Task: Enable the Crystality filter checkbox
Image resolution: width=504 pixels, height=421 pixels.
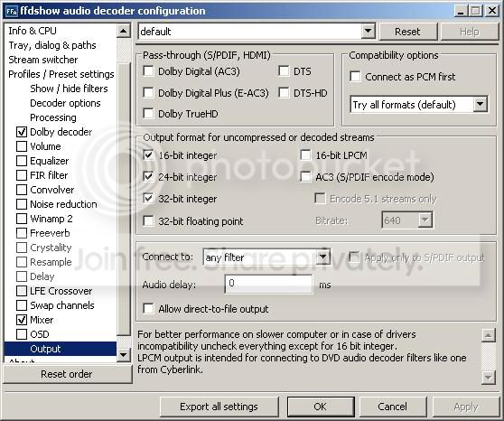Action: (x=22, y=248)
